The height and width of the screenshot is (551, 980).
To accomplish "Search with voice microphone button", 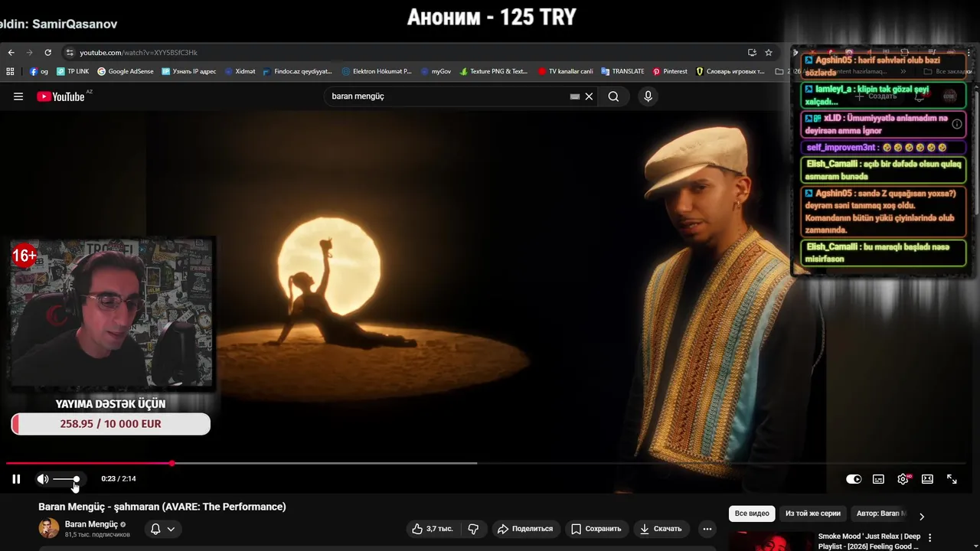I will point(648,96).
